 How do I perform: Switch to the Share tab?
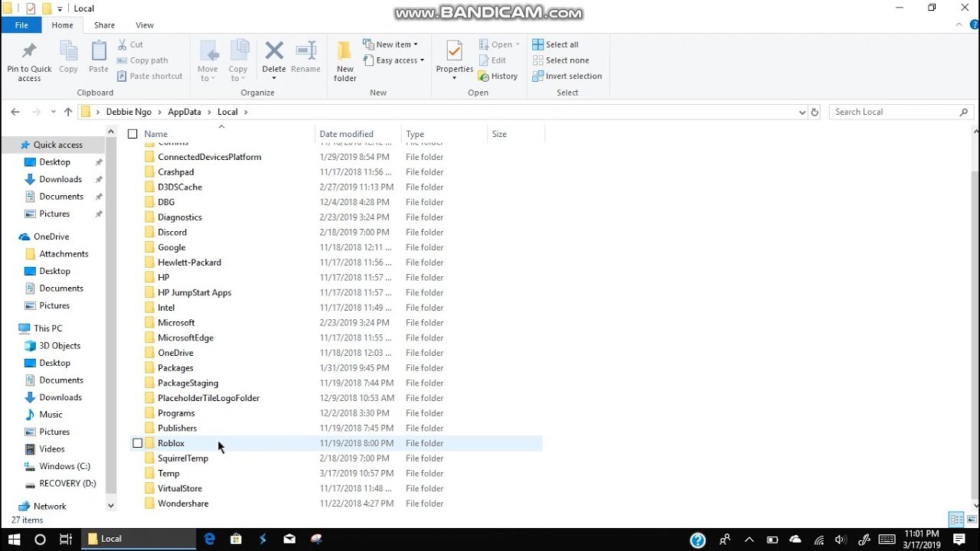click(104, 25)
